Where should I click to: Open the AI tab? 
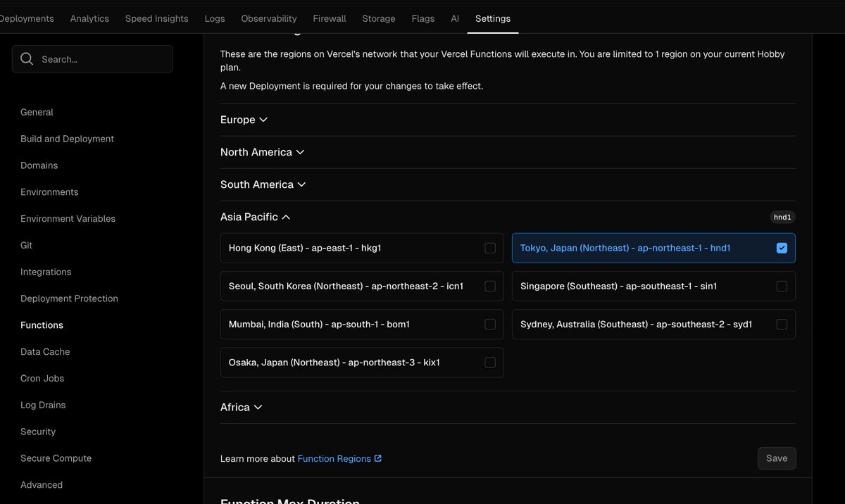click(x=455, y=18)
